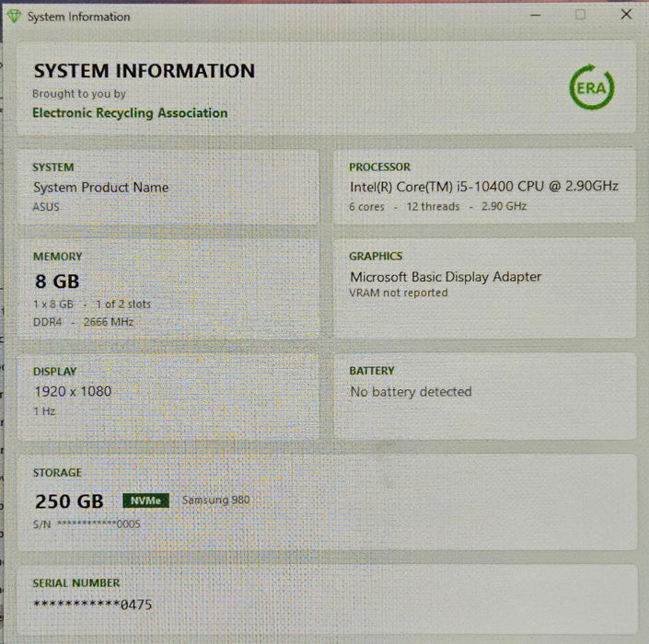Screen dimensions: 649x644
Task: Click the green ERA recycling logo
Action: [x=592, y=86]
